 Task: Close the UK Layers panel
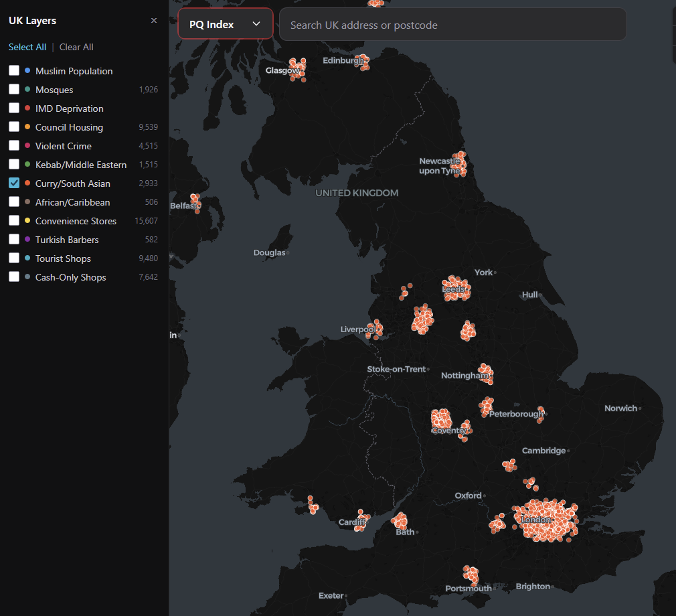coord(154,20)
